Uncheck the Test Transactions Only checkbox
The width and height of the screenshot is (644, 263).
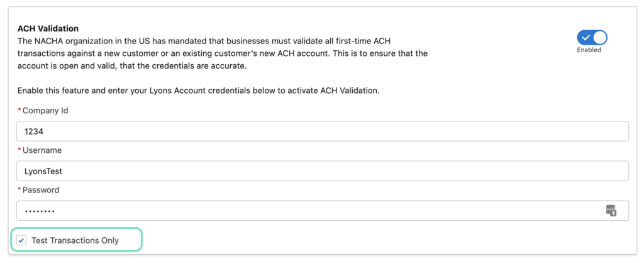(x=21, y=240)
